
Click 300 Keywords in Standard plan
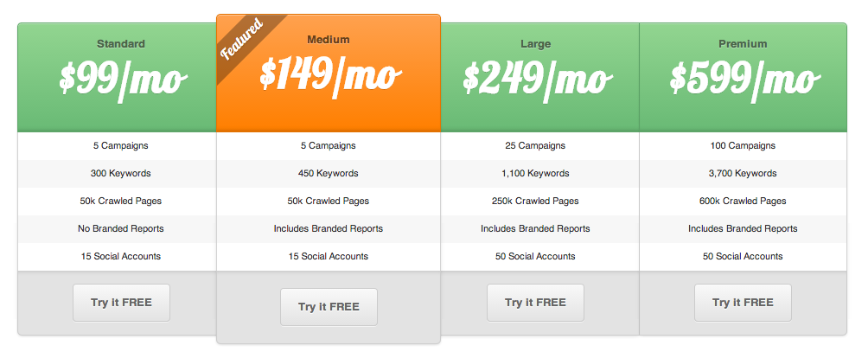pyautogui.click(x=121, y=174)
